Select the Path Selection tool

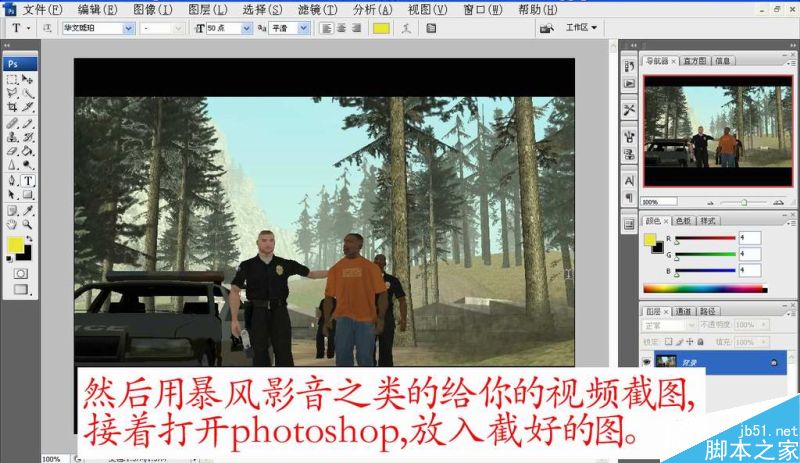[x=12, y=194]
